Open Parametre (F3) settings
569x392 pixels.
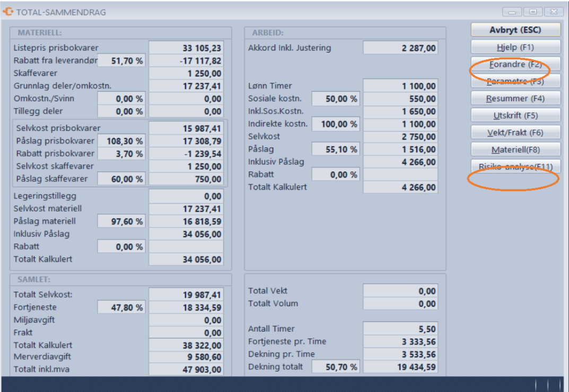click(x=515, y=82)
